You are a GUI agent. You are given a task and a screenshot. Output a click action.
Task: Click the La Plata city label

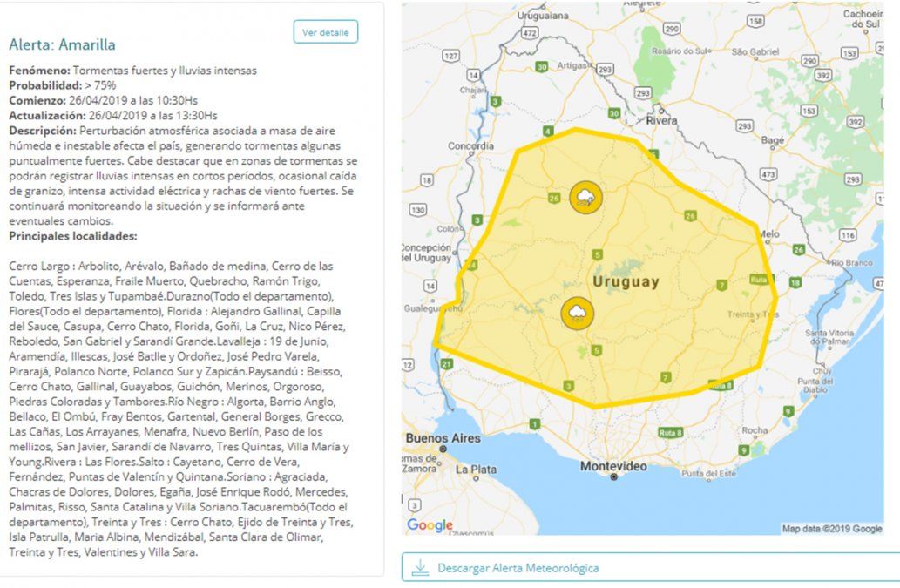tap(476, 470)
